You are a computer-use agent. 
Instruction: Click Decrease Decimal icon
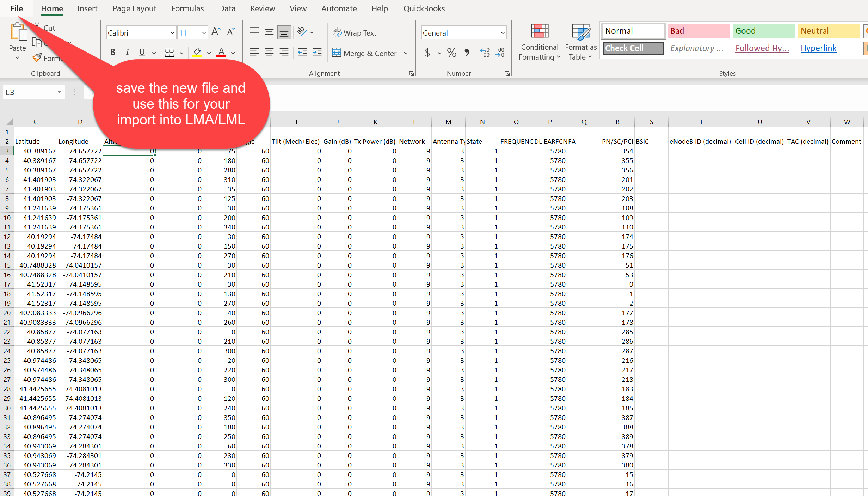pos(500,53)
